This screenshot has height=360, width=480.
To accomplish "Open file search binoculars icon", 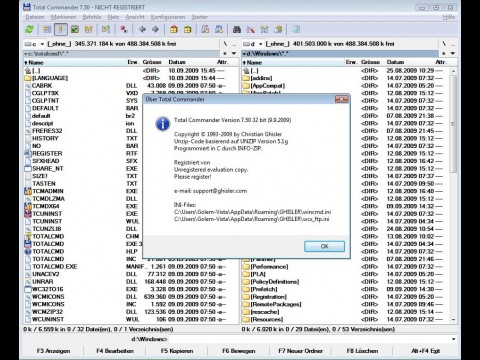I will 237,29.
